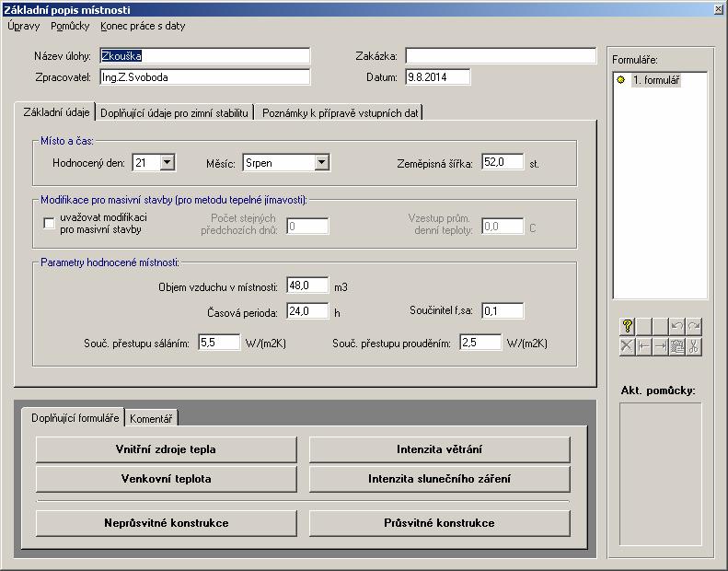The width and height of the screenshot is (728, 571).
Task: Click the Objem vzduchu v místnosti field
Action: (x=307, y=285)
